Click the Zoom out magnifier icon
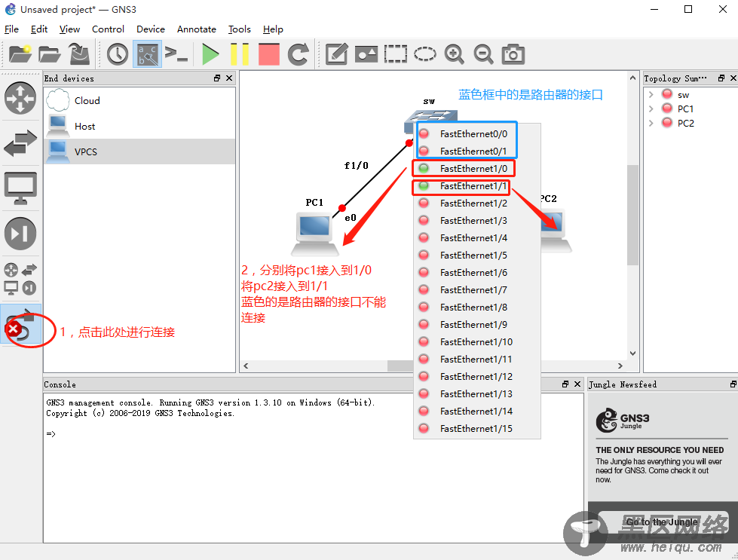Viewport: 738px width, 560px height. click(x=483, y=54)
